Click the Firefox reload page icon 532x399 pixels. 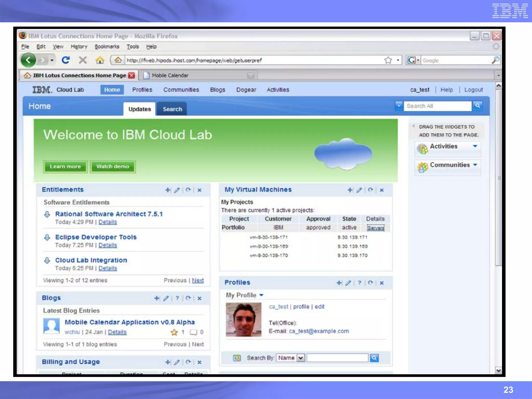click(65, 60)
